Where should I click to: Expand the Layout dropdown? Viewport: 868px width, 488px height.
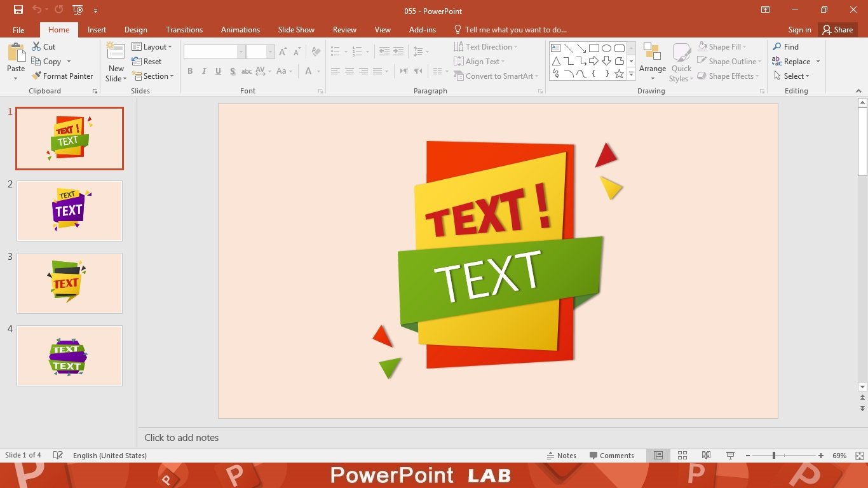click(152, 47)
